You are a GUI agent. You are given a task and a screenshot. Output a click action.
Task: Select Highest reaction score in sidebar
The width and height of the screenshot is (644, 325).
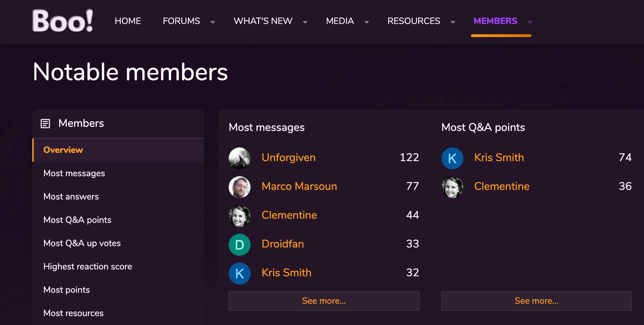pos(88,266)
